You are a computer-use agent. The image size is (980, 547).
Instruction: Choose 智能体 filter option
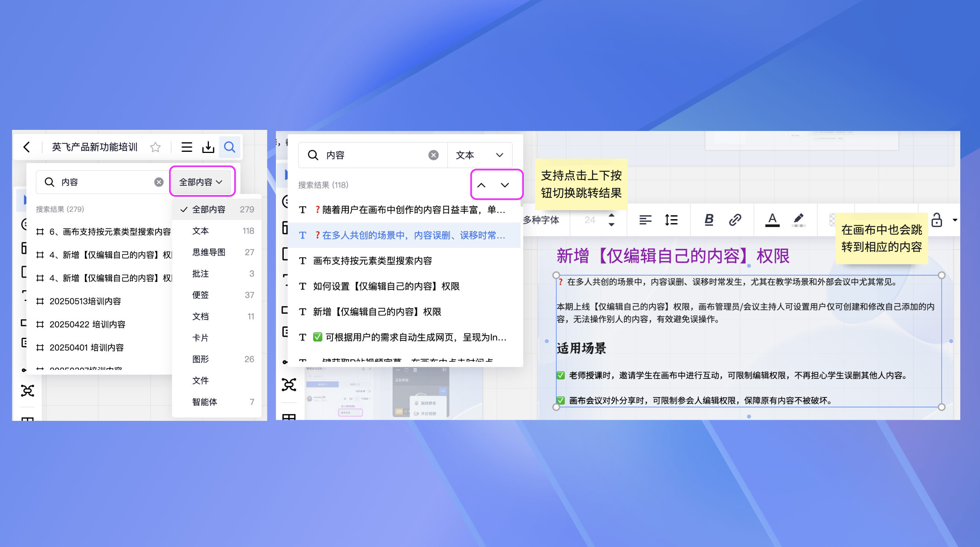[217, 402]
